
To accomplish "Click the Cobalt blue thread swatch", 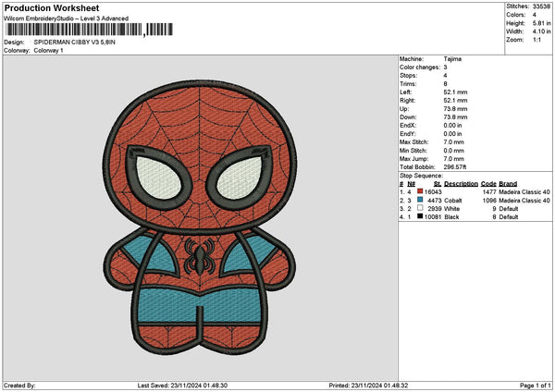I will click(x=421, y=200).
